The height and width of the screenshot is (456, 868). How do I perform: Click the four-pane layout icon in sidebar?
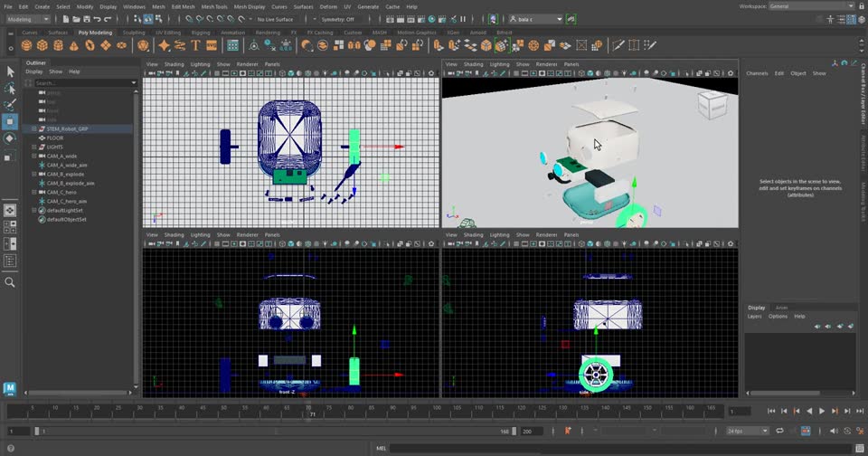tap(10, 226)
